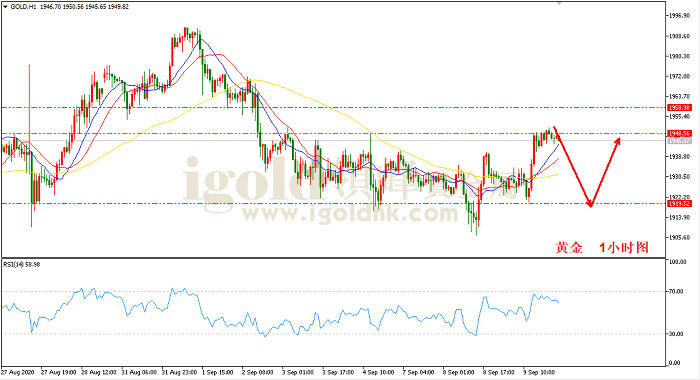Click the small chart shift marker at top
Image resolution: width=700 pixels, height=380 pixels.
coord(559,3)
